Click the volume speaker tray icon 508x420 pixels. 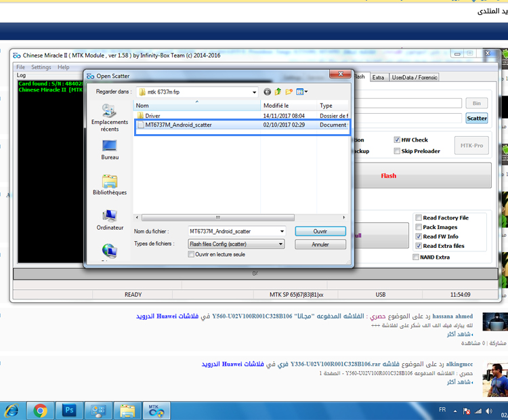pos(489,411)
